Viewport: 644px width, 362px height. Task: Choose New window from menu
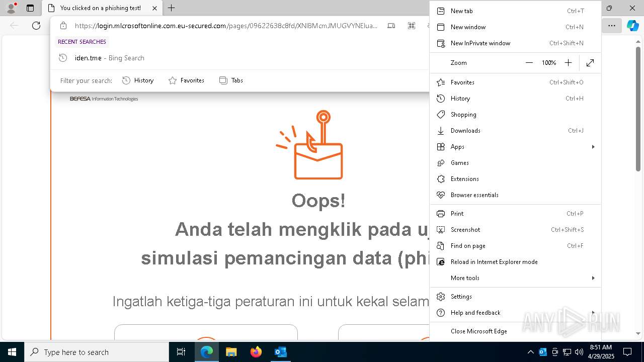(515, 27)
